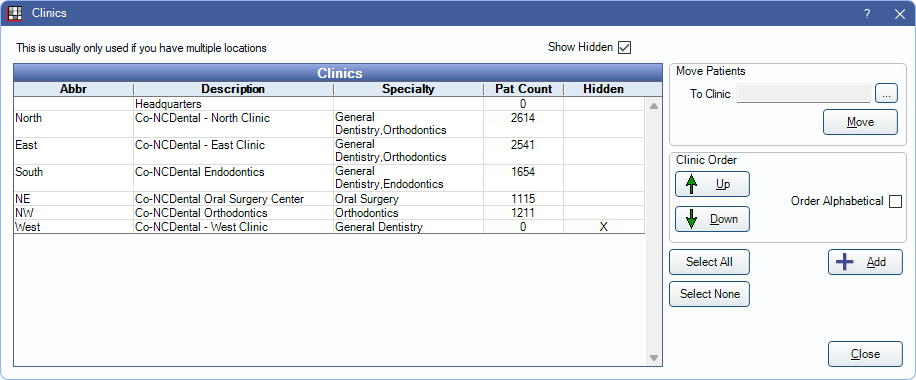
Task: Select the Co-NCDental Oral Surgery Center row
Action: (329, 199)
